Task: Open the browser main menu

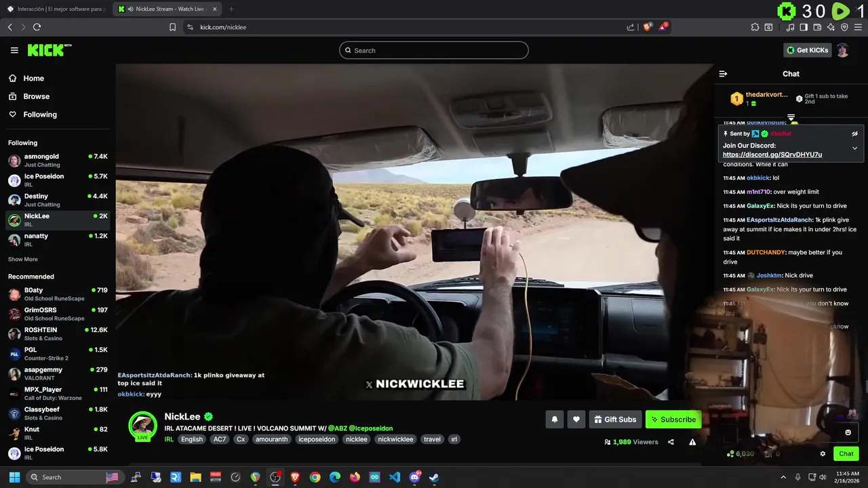Action: click(x=859, y=27)
